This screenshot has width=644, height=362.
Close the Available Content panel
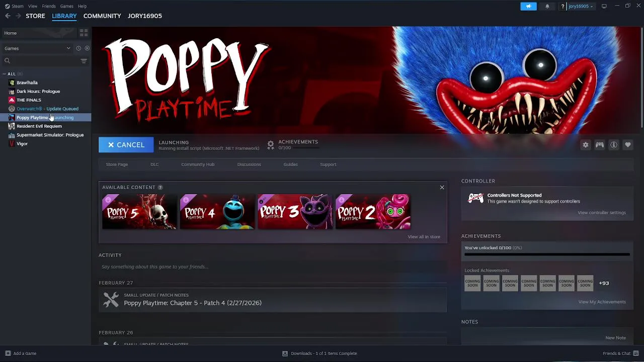(x=442, y=188)
